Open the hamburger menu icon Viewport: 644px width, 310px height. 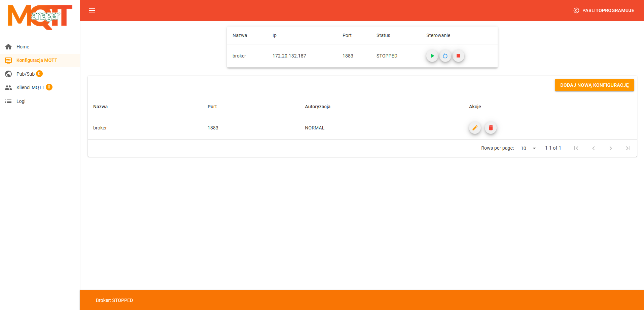(x=92, y=10)
